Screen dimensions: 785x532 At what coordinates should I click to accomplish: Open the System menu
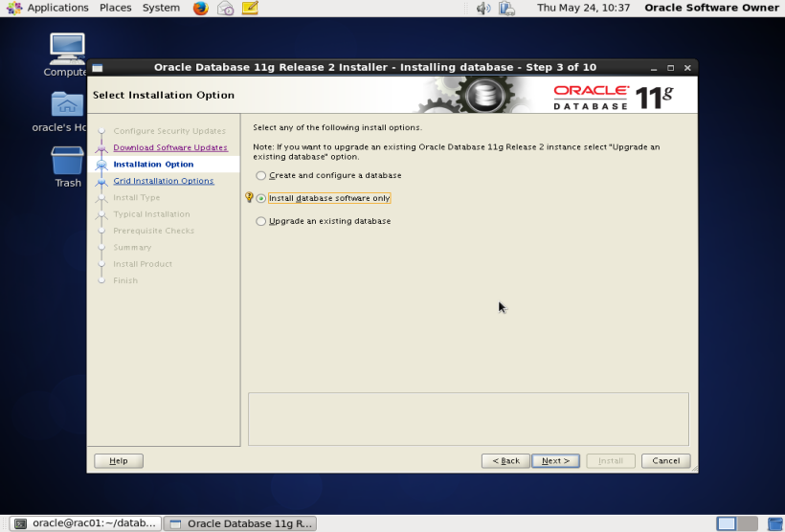[x=161, y=8]
